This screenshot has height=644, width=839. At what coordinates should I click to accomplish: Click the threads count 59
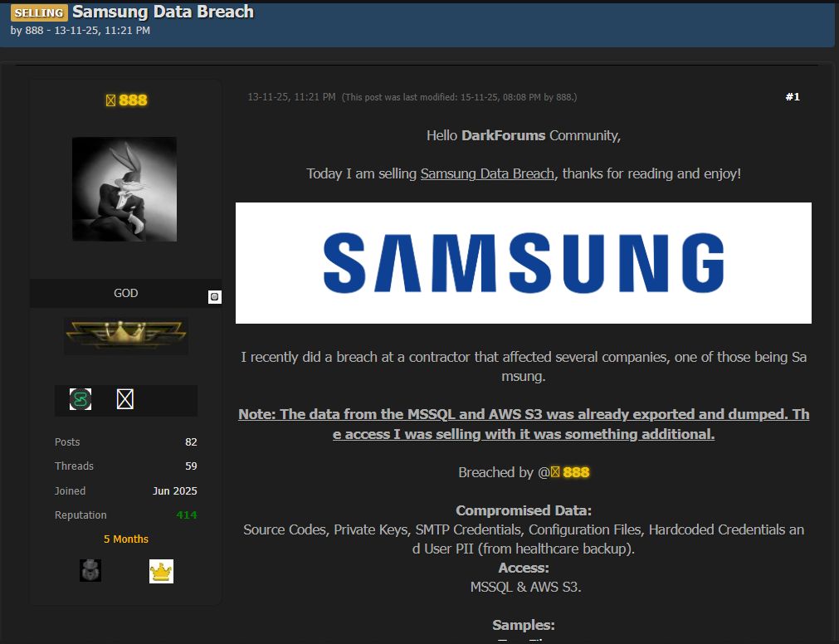(x=191, y=466)
